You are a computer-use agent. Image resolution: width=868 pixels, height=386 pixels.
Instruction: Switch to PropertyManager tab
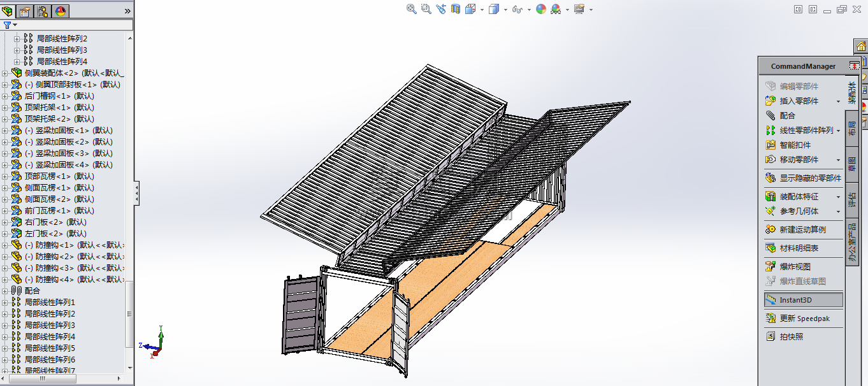[x=25, y=11]
